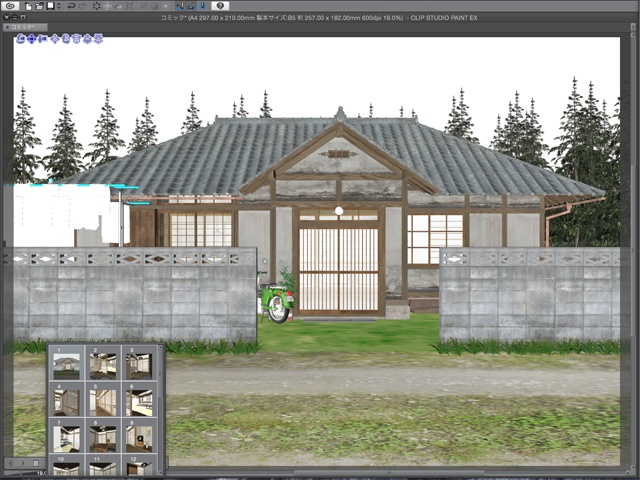640x480 pixels.
Task: Expand the save options arrows beside Save
Action: click(59, 6)
